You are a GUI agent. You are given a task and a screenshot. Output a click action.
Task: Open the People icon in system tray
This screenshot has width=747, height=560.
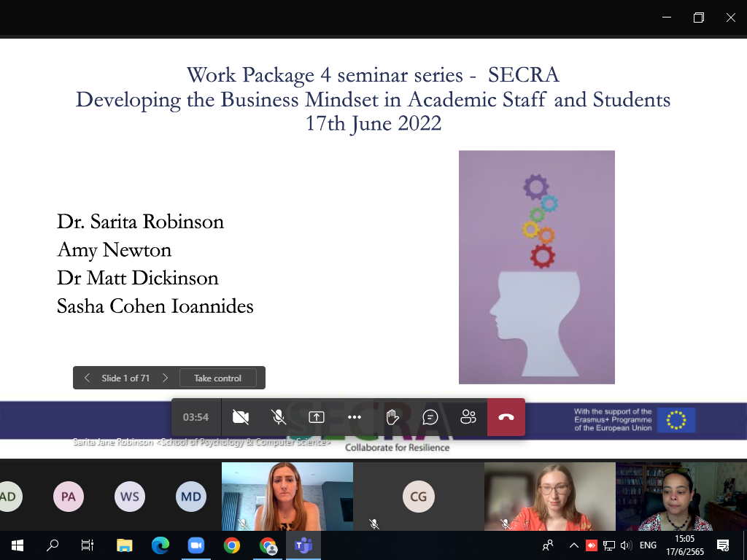pos(548,545)
